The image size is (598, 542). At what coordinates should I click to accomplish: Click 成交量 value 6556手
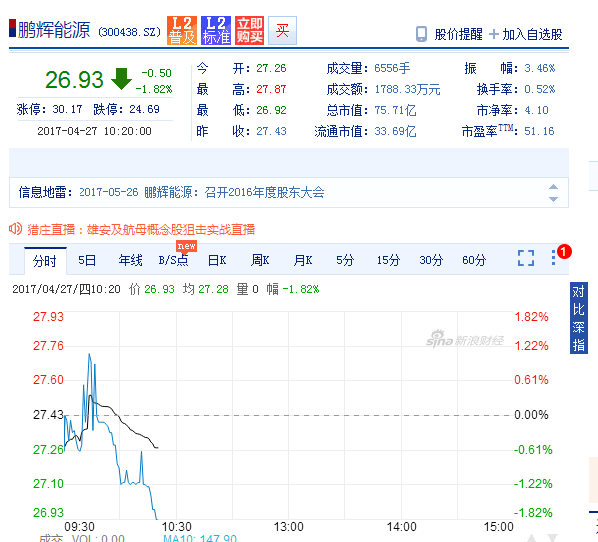[x=392, y=68]
